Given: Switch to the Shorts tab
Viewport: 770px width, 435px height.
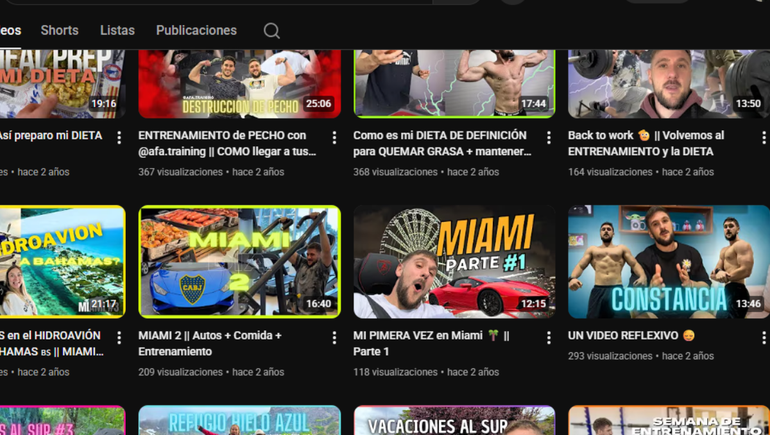Looking at the screenshot, I should (x=59, y=31).
